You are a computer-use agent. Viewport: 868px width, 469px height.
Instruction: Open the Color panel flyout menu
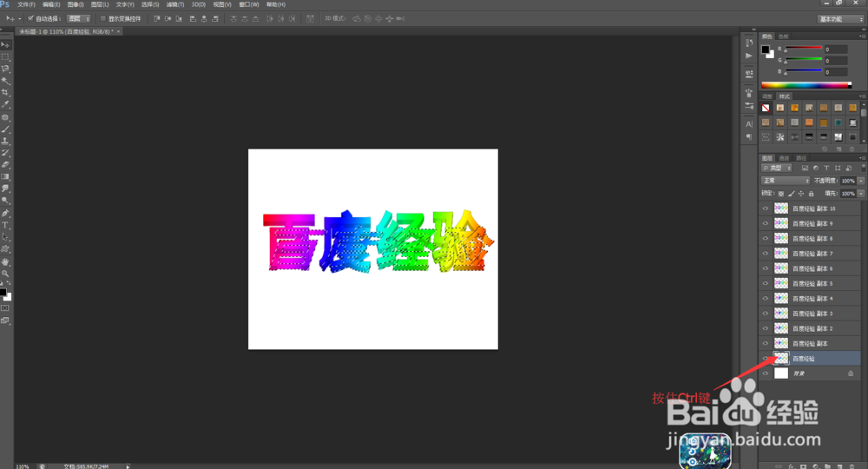coord(862,36)
